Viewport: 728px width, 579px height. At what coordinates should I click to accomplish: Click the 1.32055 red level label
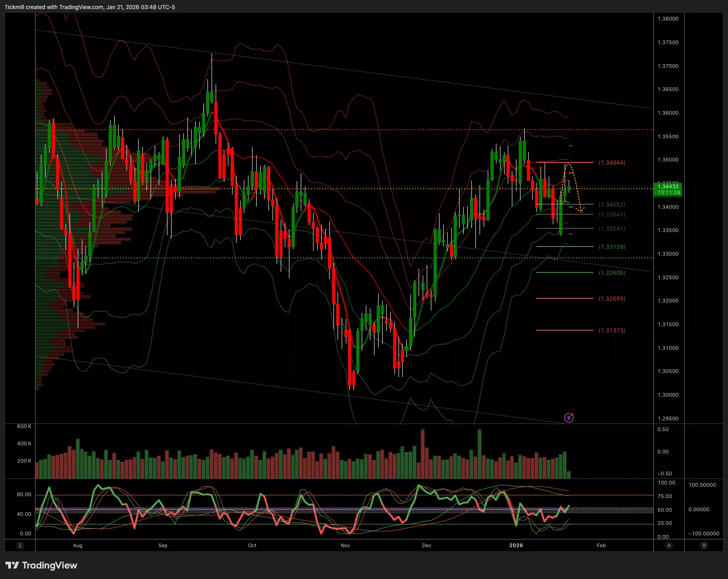pos(612,299)
